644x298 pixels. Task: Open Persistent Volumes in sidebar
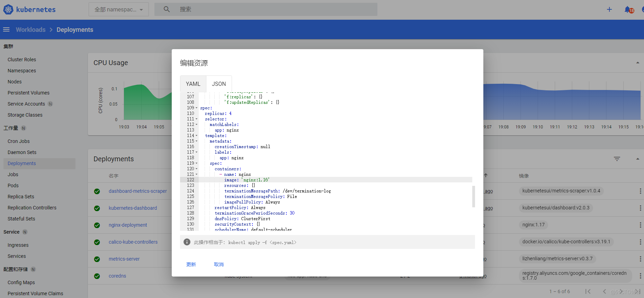click(x=28, y=93)
